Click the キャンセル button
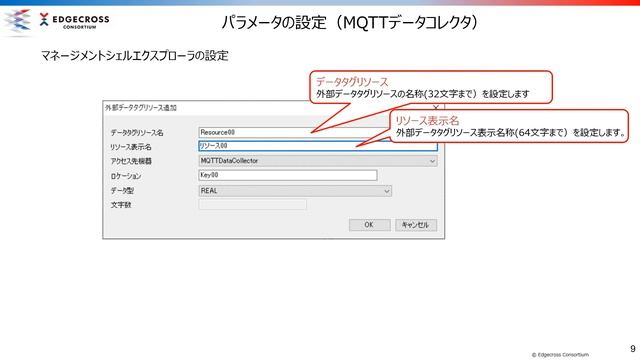 pos(416,225)
